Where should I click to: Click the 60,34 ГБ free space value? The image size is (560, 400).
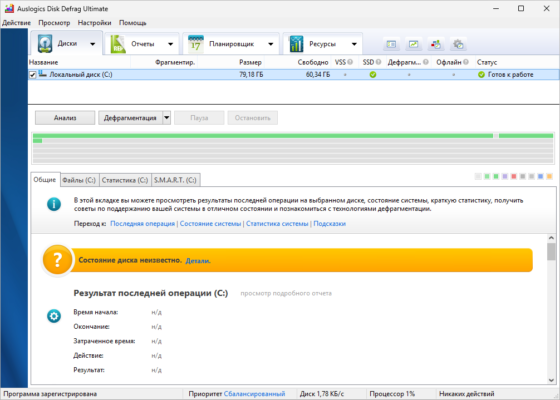(x=318, y=75)
